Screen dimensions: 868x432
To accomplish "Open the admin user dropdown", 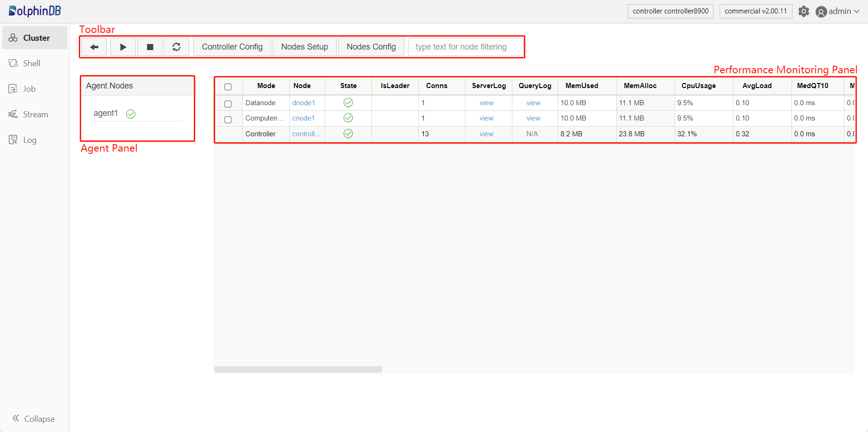I will click(x=838, y=12).
